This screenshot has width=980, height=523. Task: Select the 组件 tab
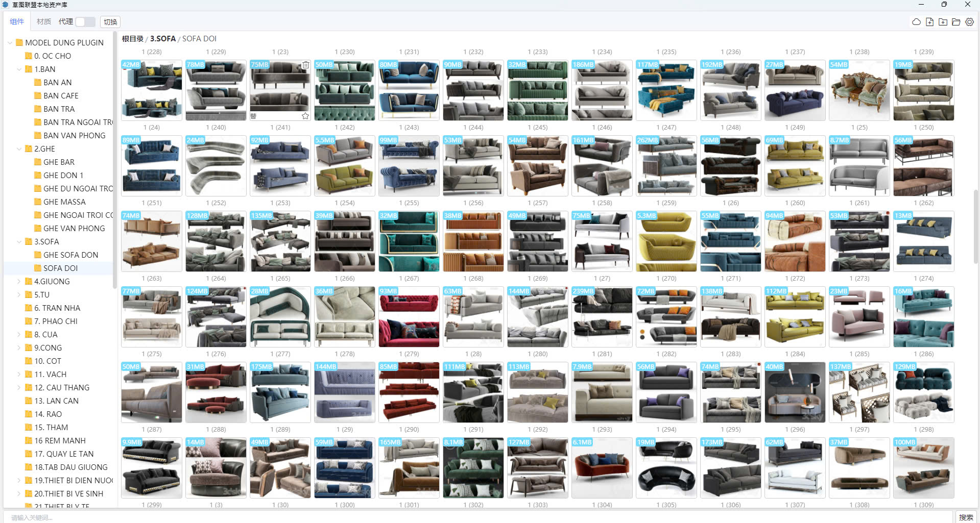pos(17,21)
